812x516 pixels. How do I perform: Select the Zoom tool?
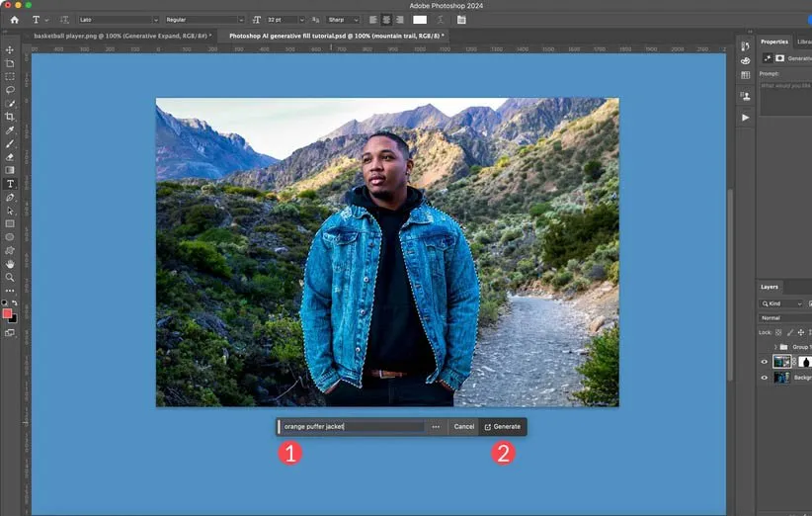10,278
